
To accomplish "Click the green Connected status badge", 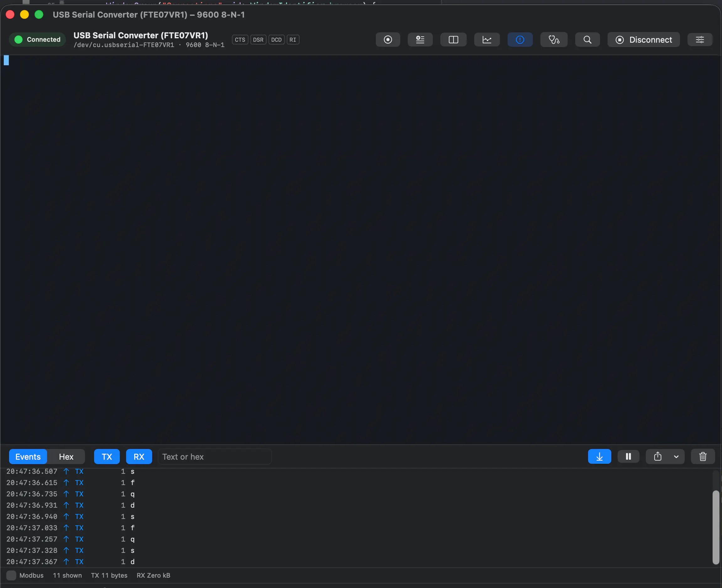I will 37,40.
